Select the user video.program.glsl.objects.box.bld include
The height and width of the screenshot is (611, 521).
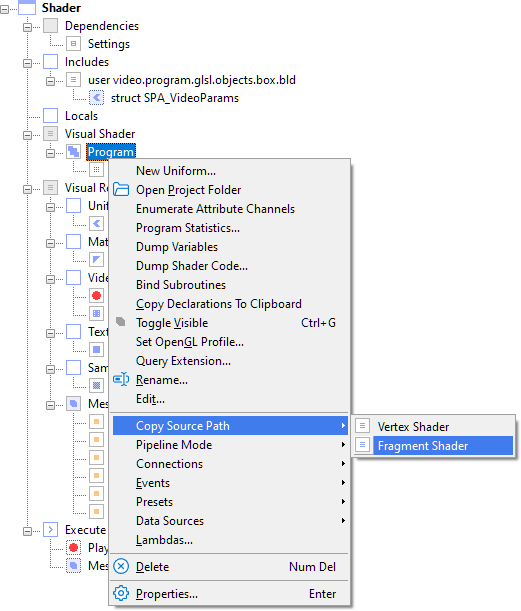192,80
